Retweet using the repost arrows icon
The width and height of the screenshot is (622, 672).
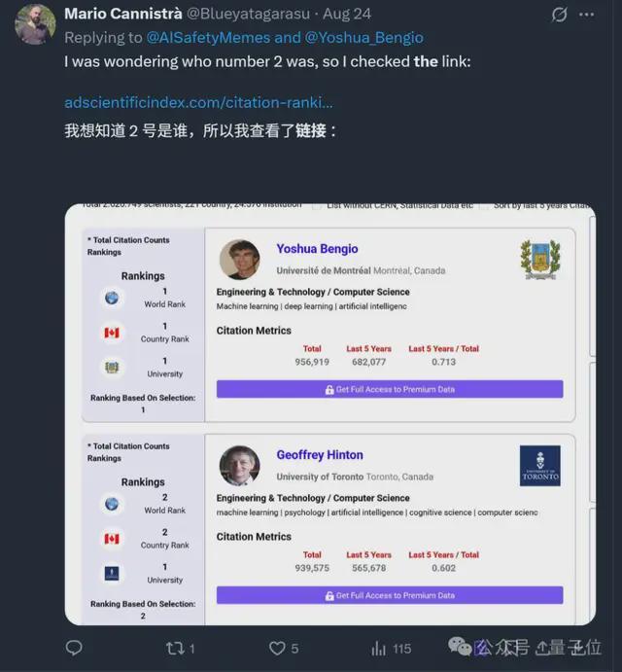(x=175, y=648)
